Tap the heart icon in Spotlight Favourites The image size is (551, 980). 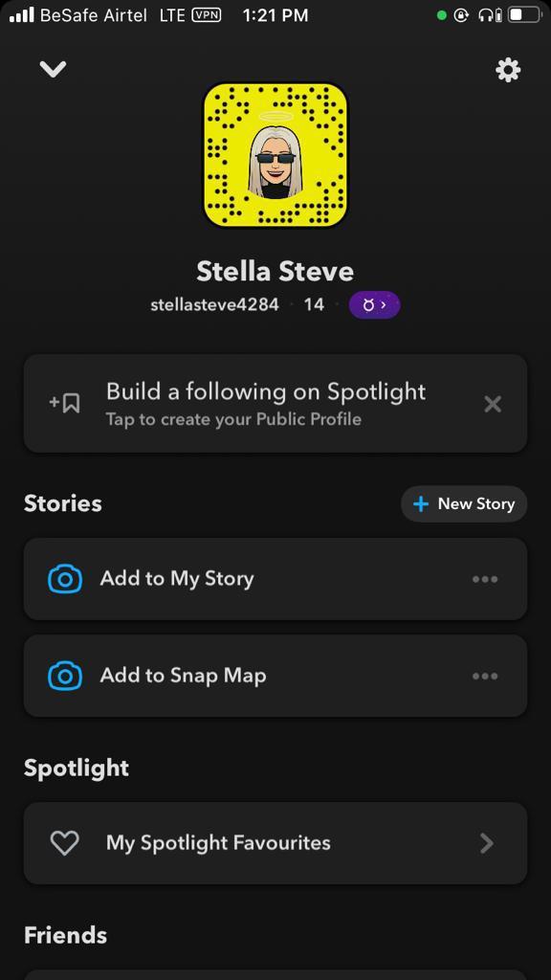pos(64,843)
